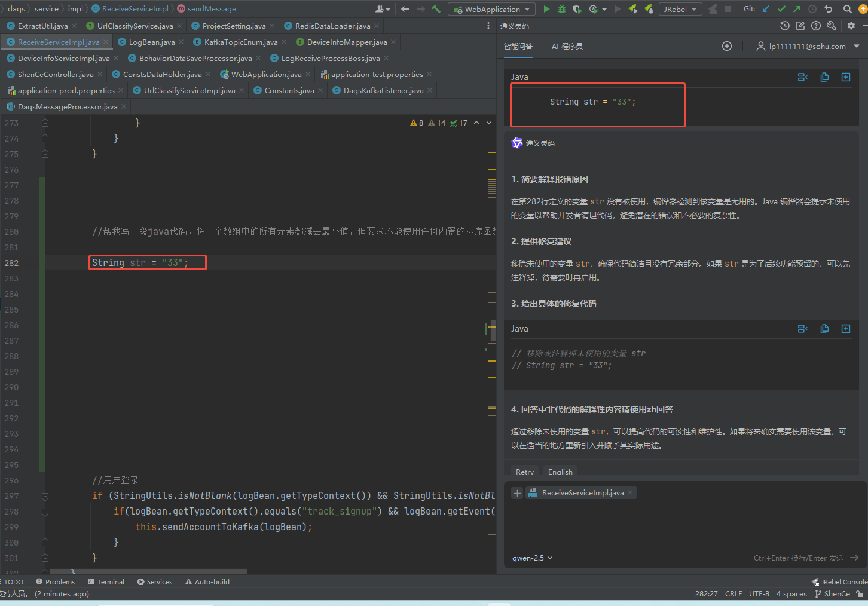The height and width of the screenshot is (606, 868).
Task: Create new file from lower Java fix snippet
Action: 846,329
